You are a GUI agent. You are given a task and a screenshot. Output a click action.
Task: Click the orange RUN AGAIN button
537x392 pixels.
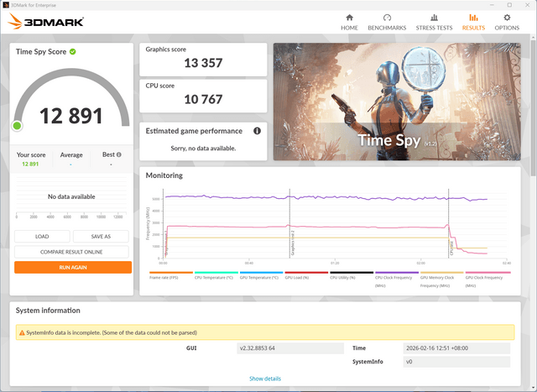[x=73, y=267]
